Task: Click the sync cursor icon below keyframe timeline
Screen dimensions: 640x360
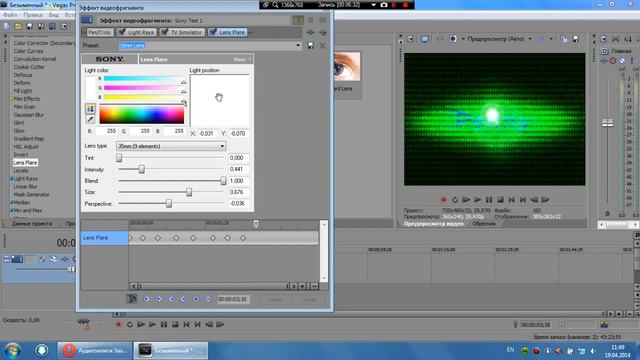Action: pyautogui.click(x=131, y=299)
